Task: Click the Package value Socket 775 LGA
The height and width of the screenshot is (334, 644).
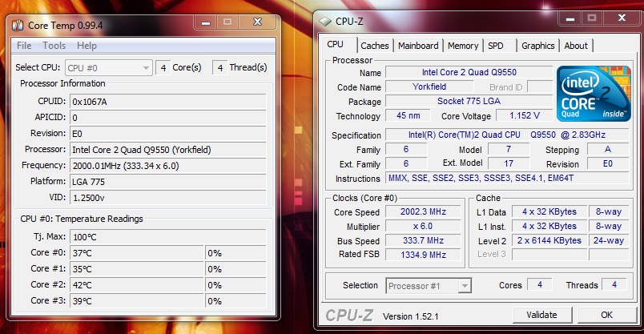Action: point(469,101)
